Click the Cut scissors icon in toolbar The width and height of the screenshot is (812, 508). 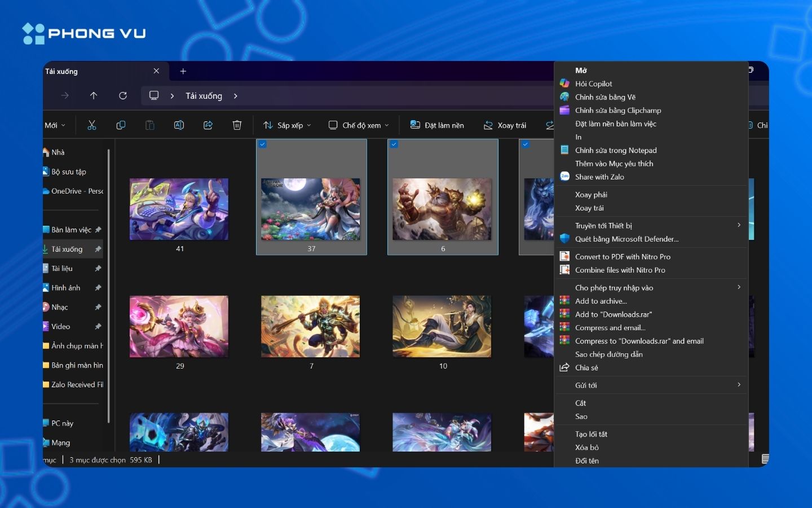(x=92, y=125)
